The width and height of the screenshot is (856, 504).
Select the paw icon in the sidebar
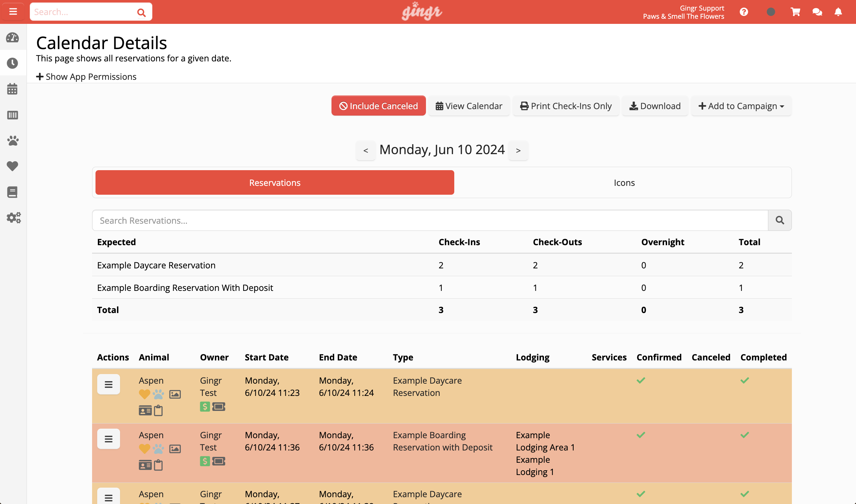[13, 140]
